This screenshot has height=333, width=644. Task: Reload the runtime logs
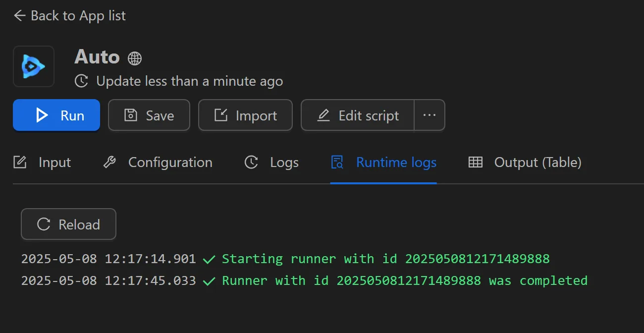pos(68,224)
